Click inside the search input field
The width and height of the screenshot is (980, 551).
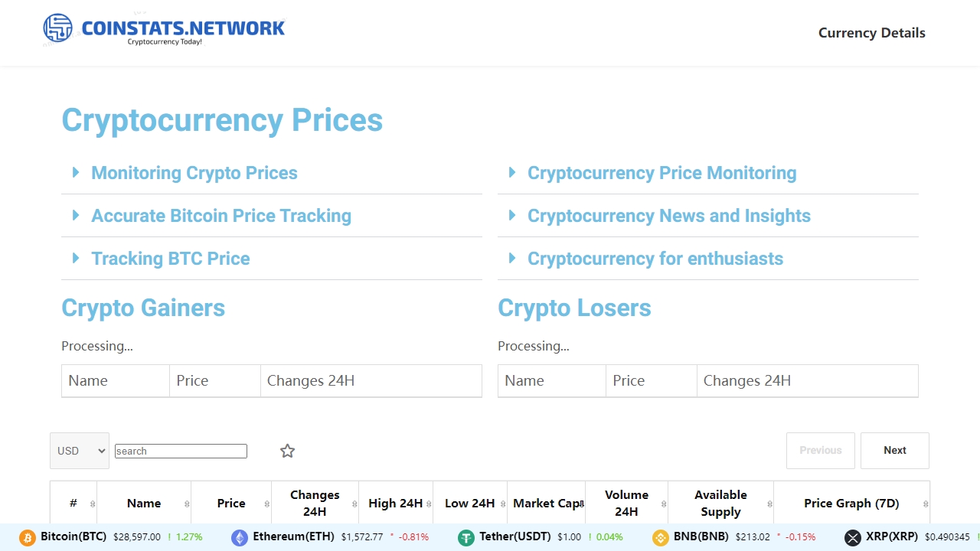click(181, 451)
